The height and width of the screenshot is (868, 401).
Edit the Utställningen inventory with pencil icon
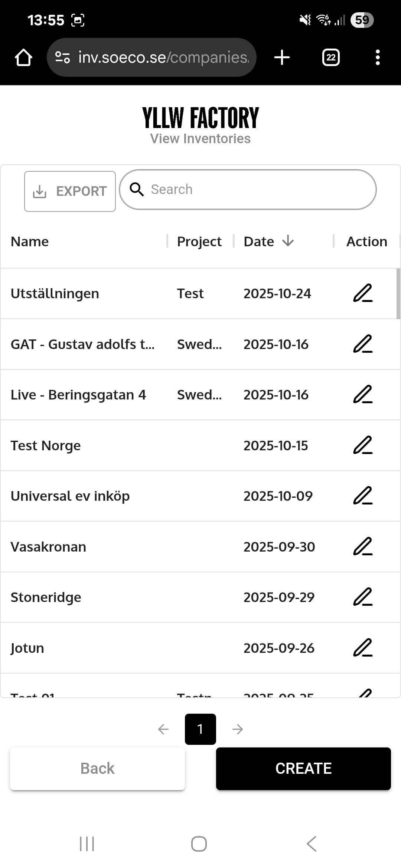coord(362,293)
